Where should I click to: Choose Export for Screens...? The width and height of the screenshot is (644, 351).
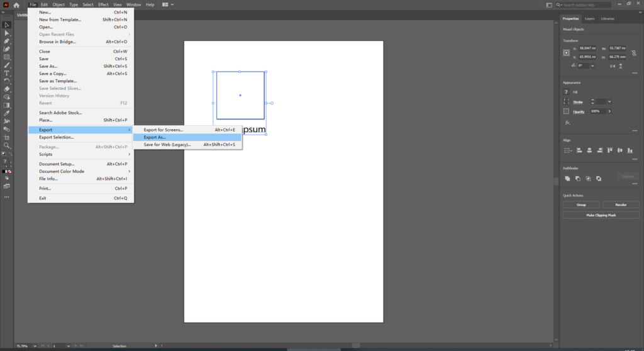tap(187, 130)
